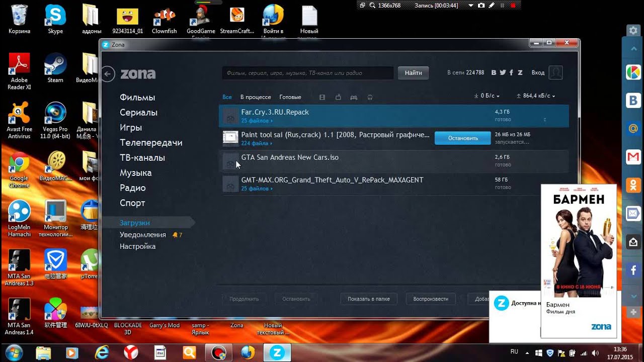Select GTA San Andreas New Cars.iso row
The image size is (644, 362).
[393, 161]
